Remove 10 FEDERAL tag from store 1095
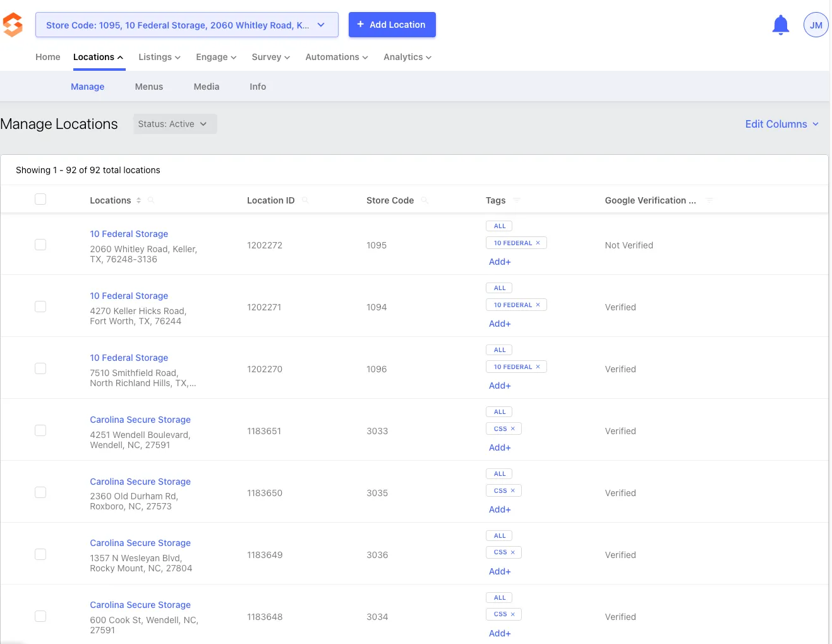Image resolution: width=832 pixels, height=644 pixels. pyautogui.click(x=538, y=243)
